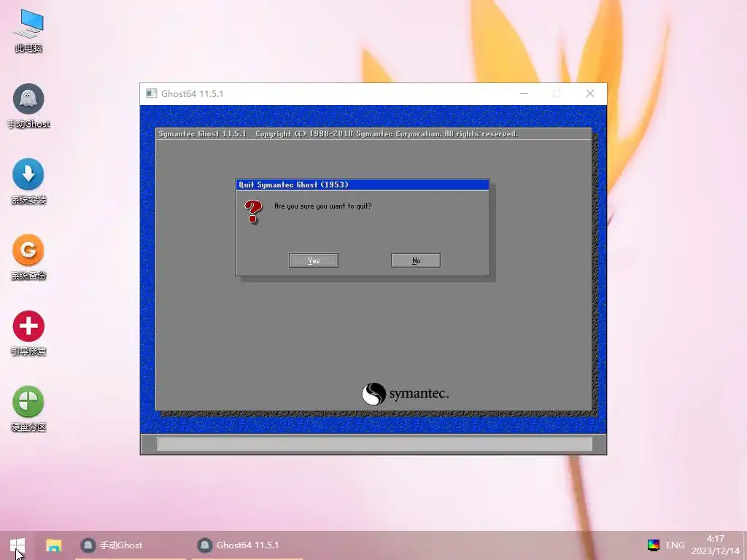Open the 系统安装 desktop shortcut
747x560 pixels.
(28, 182)
